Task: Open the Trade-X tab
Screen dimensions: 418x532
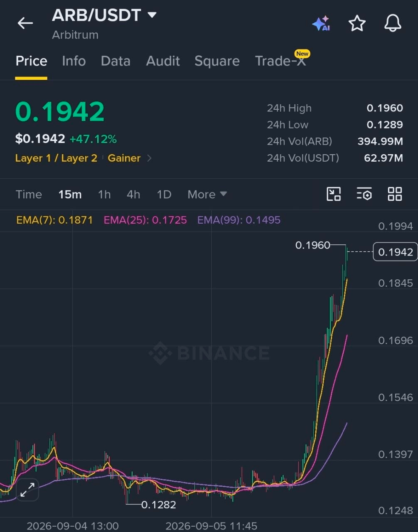Action: 280,61
